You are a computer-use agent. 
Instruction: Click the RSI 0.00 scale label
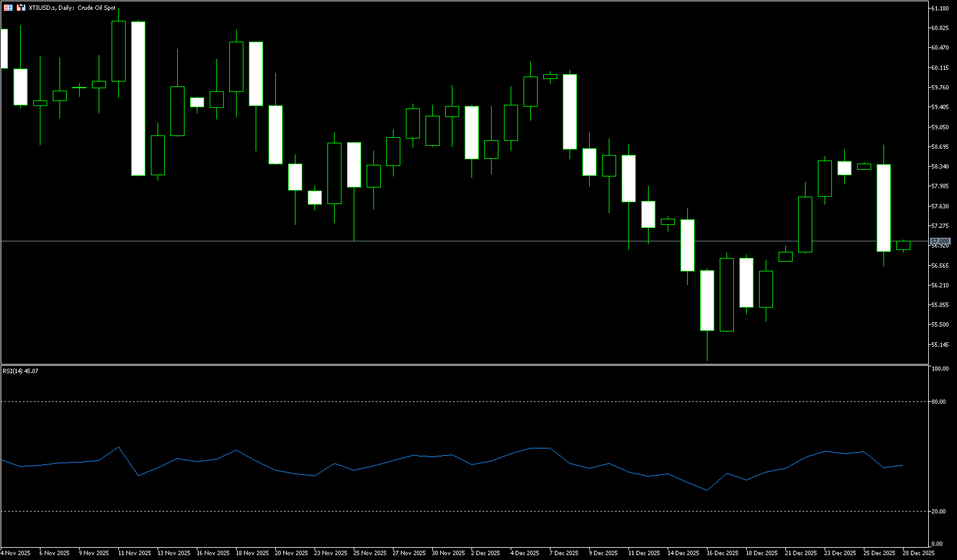[x=937, y=544]
